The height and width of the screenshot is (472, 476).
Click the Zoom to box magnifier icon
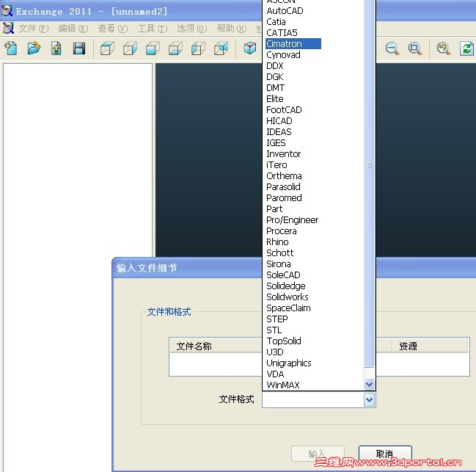pyautogui.click(x=415, y=48)
